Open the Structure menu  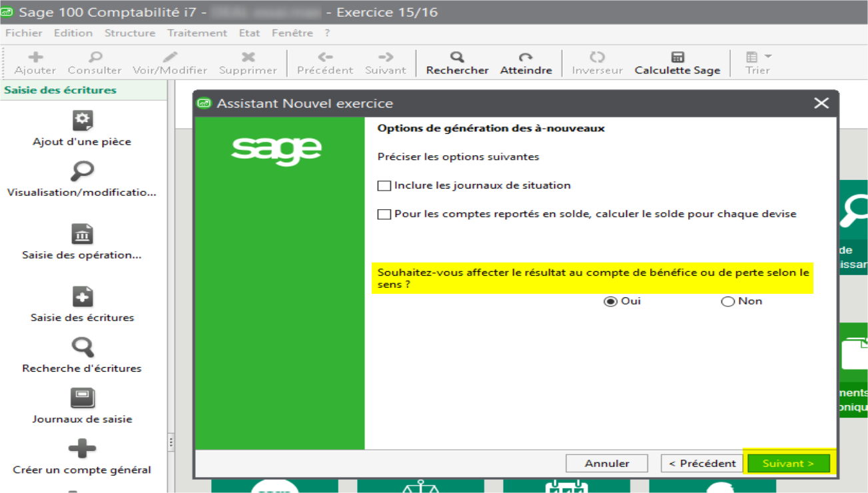130,33
